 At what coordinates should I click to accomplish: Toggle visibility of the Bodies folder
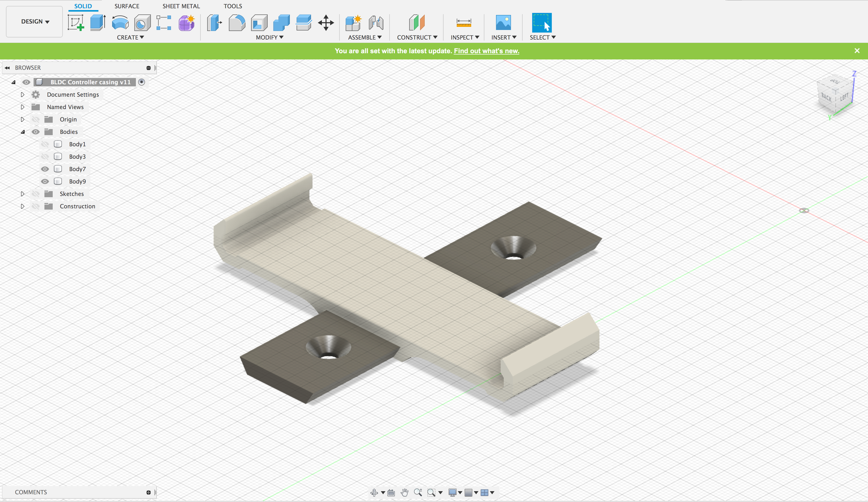click(x=35, y=132)
